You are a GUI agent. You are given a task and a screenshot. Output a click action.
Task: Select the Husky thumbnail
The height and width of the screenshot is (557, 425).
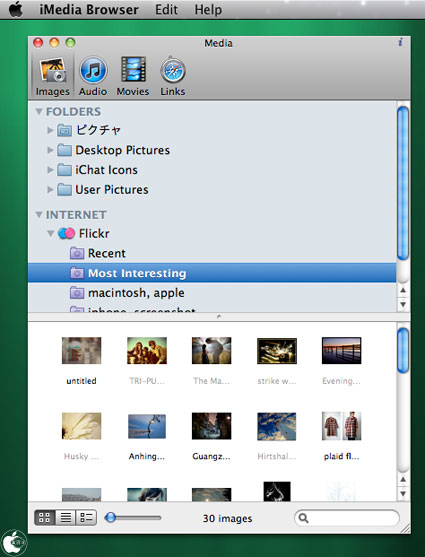[81, 426]
